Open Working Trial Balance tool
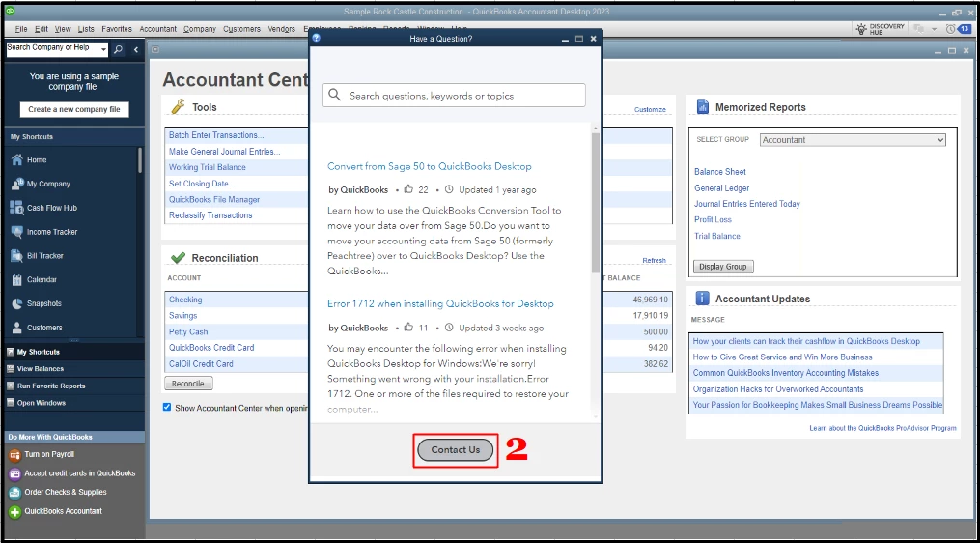Viewport: 980px width, 543px height. point(208,168)
